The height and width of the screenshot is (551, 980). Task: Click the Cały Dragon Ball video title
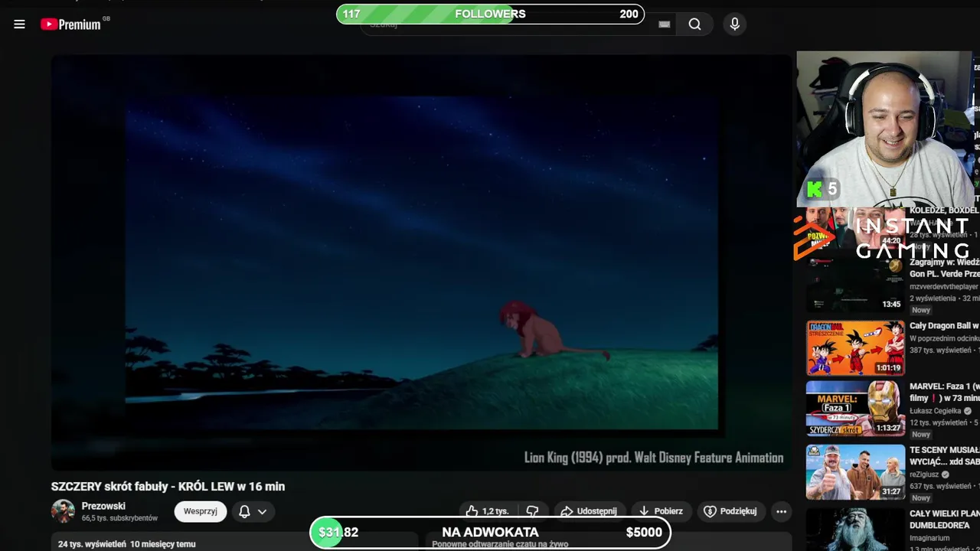pyautogui.click(x=944, y=326)
